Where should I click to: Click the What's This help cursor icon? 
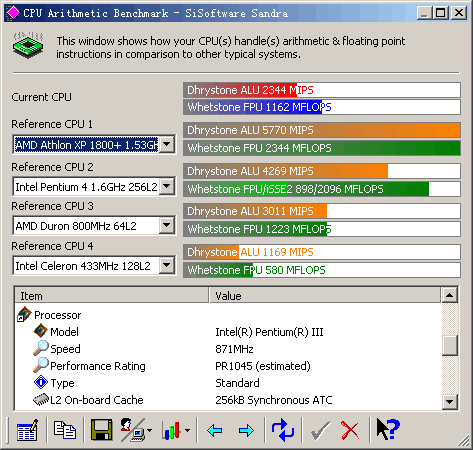[x=388, y=429]
